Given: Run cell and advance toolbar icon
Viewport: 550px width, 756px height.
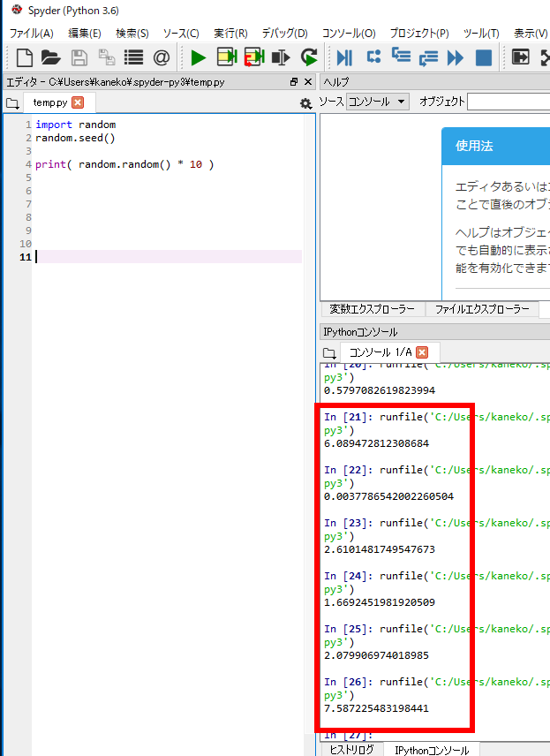Looking at the screenshot, I should coord(254,57).
